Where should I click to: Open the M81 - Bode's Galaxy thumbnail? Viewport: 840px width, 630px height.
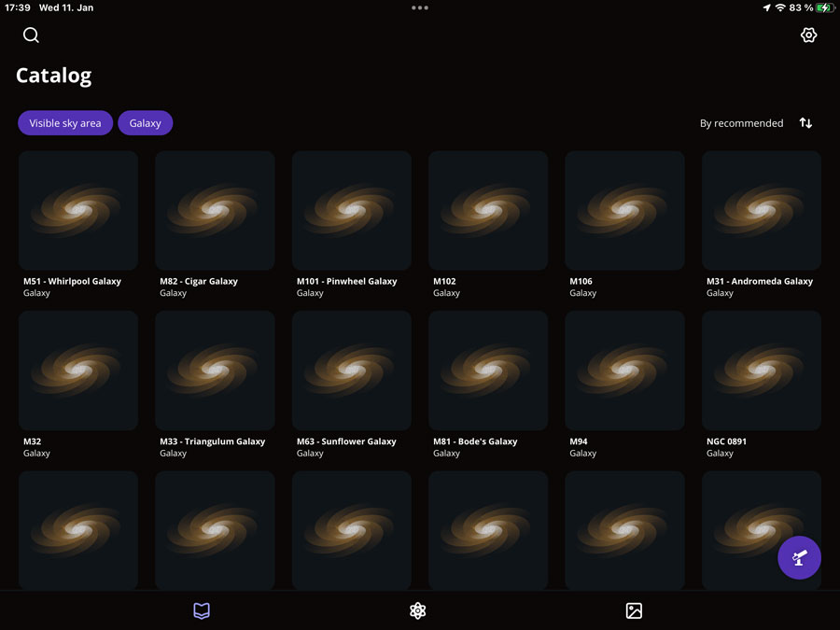coord(488,371)
